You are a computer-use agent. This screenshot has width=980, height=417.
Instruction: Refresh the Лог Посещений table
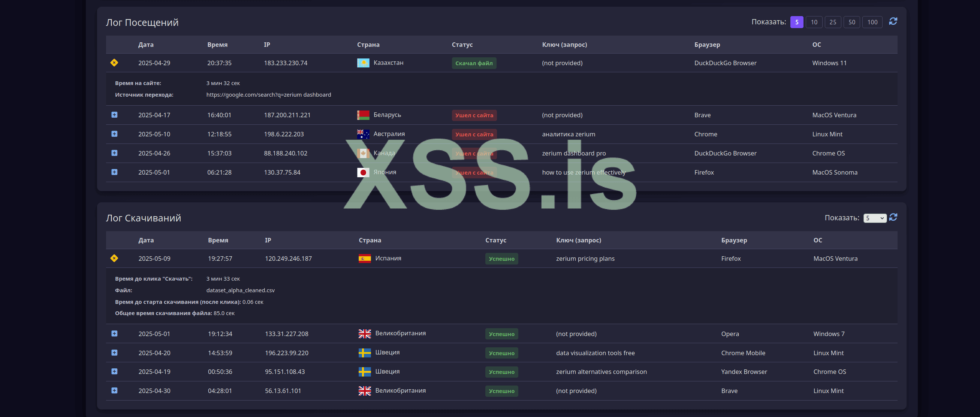click(893, 21)
